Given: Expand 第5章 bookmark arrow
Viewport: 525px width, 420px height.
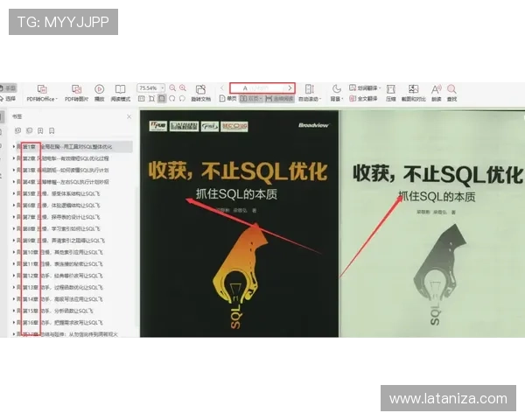Looking at the screenshot, I should (x=14, y=193).
